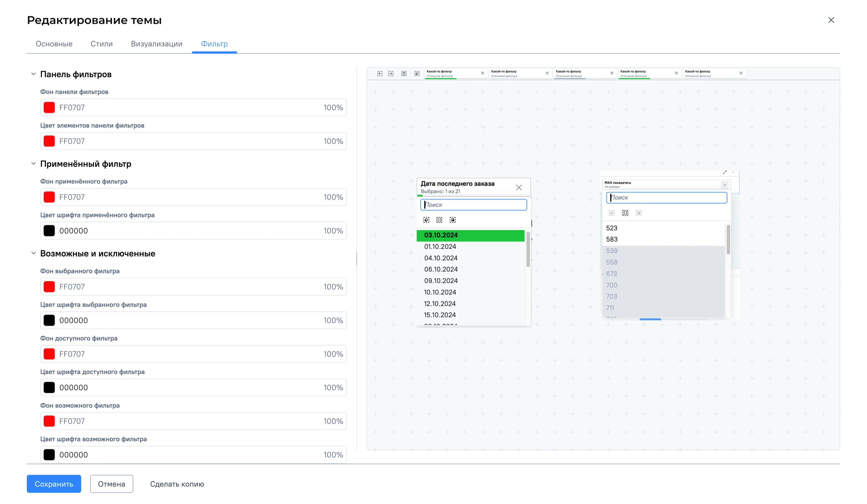Open color swatch for 'Фон доступного фильтра'
Screen dimensions: 867x504
[x=49, y=354]
